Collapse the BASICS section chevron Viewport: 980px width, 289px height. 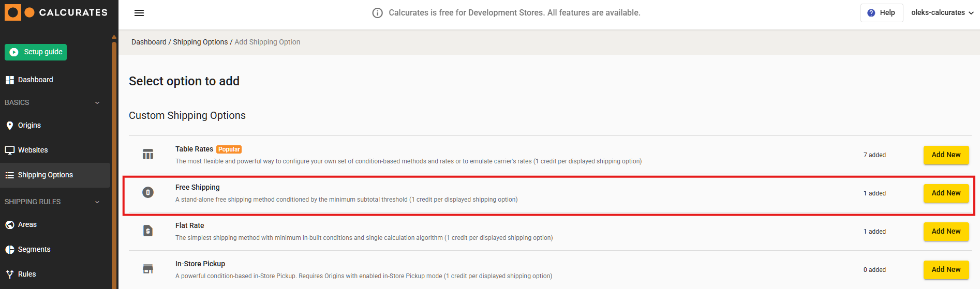tap(97, 103)
